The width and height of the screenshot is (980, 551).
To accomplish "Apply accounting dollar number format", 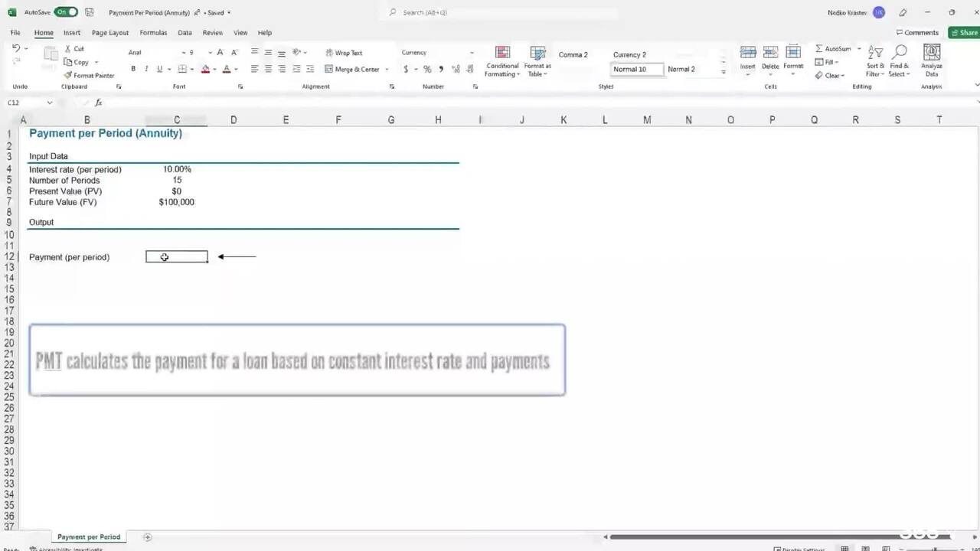I will pos(406,69).
